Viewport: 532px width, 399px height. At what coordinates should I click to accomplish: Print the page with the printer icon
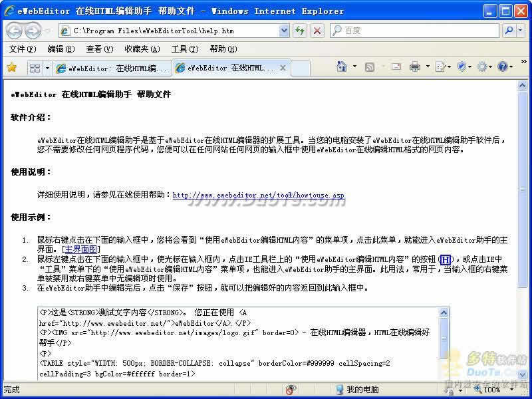414,66
